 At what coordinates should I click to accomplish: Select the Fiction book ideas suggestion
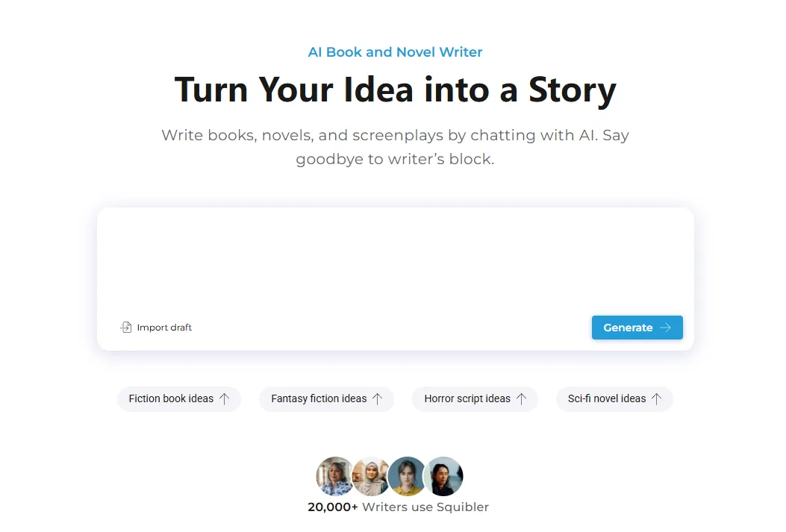click(x=171, y=398)
